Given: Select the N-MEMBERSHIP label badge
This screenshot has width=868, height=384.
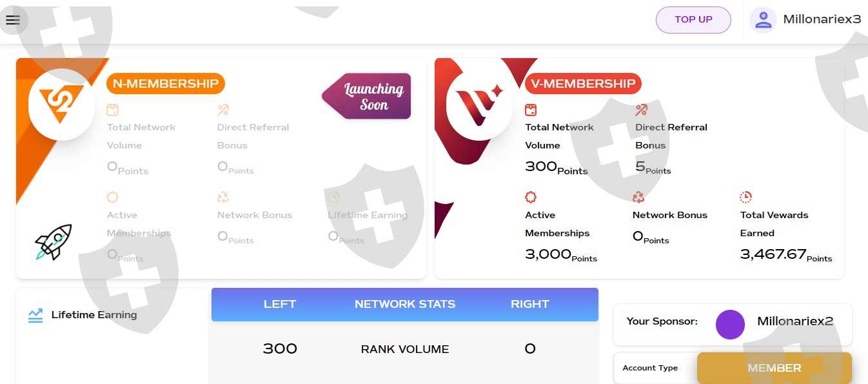Looking at the screenshot, I should 166,83.
